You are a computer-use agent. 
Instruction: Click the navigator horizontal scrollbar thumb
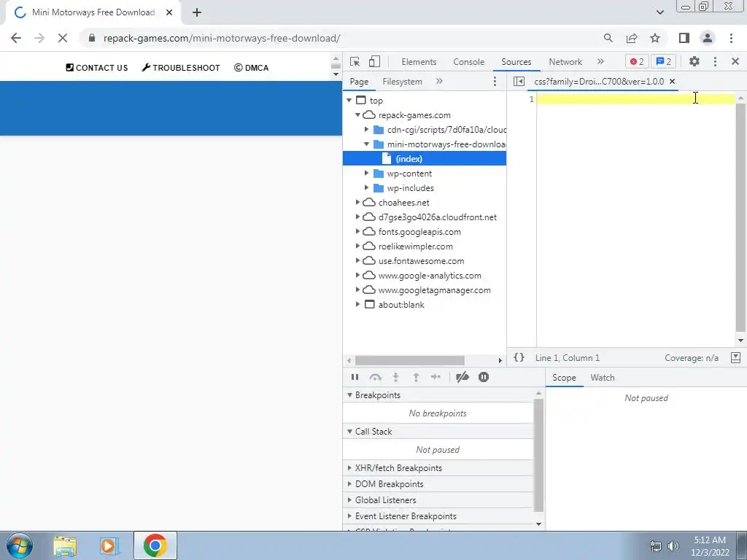pyautogui.click(x=410, y=360)
